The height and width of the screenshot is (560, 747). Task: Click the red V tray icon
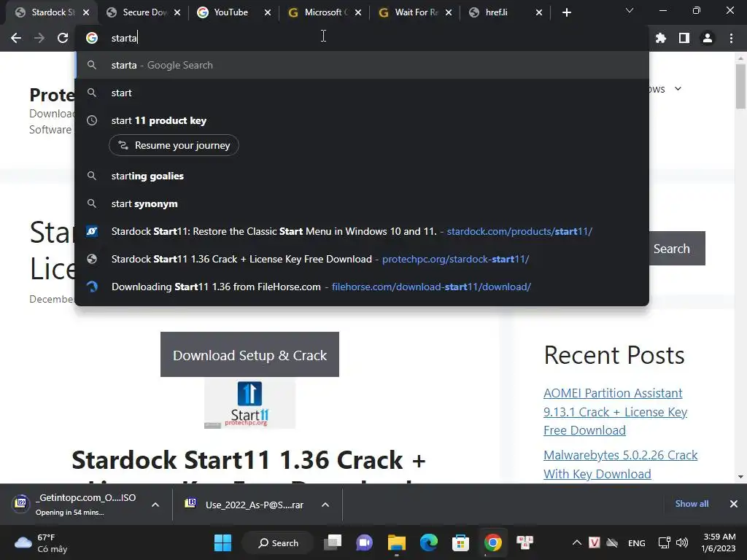[x=595, y=542]
